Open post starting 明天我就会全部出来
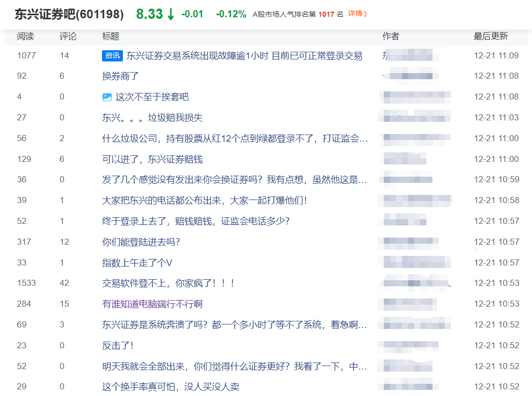The image size is (532, 396). 235,367
